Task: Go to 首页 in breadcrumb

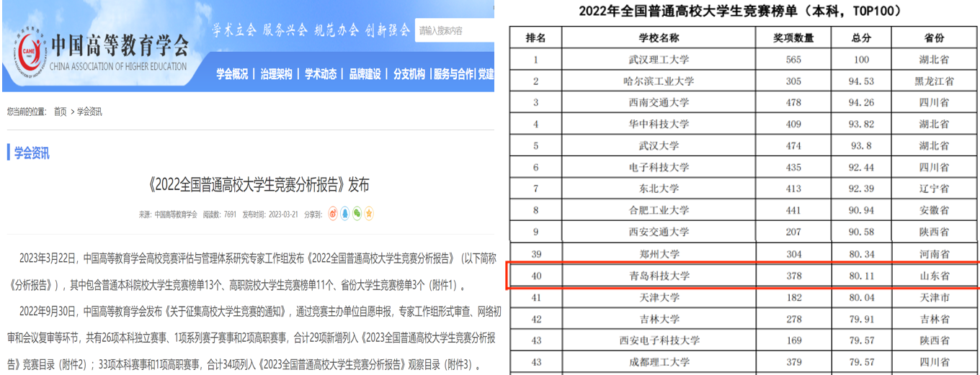Action: coord(60,112)
